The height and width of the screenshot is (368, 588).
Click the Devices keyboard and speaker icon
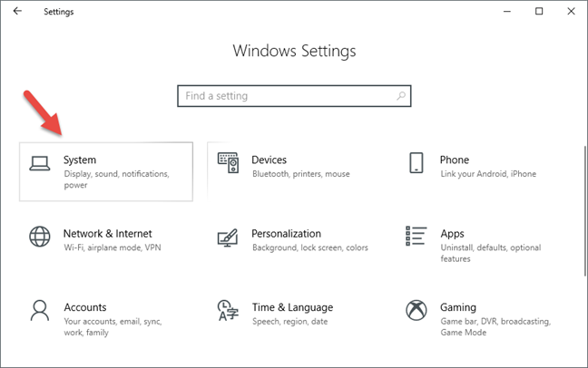click(228, 162)
